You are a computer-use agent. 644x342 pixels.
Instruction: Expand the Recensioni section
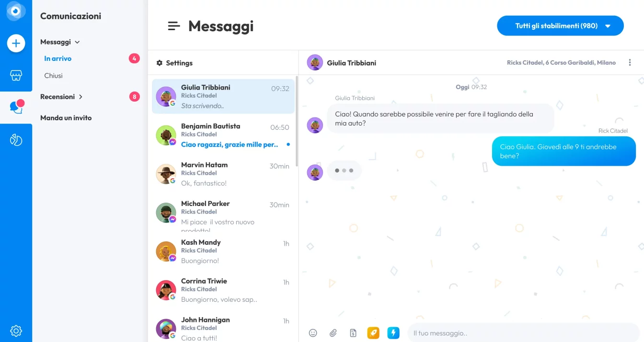point(80,97)
